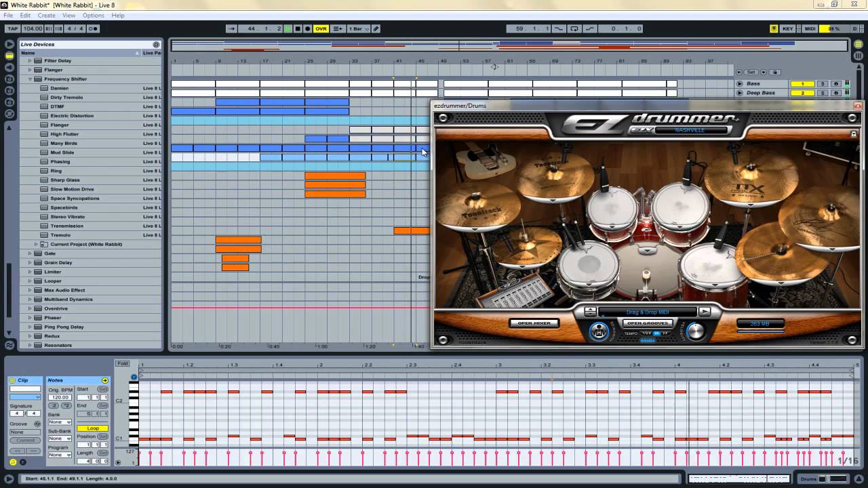Open the File menu

8,15
